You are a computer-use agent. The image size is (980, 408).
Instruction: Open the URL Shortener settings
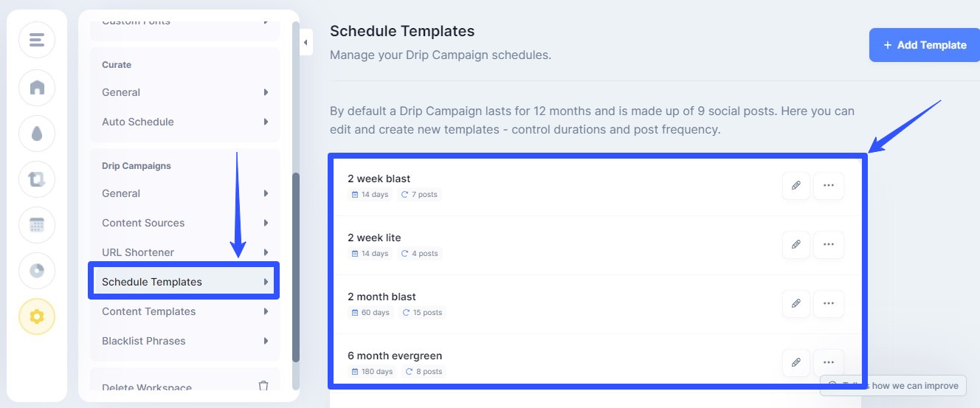pyautogui.click(x=138, y=252)
